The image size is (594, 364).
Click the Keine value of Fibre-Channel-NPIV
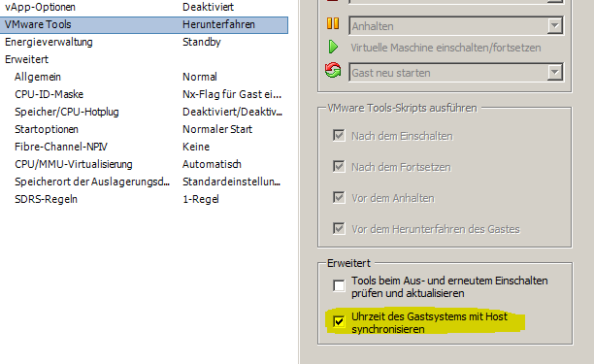[196, 147]
